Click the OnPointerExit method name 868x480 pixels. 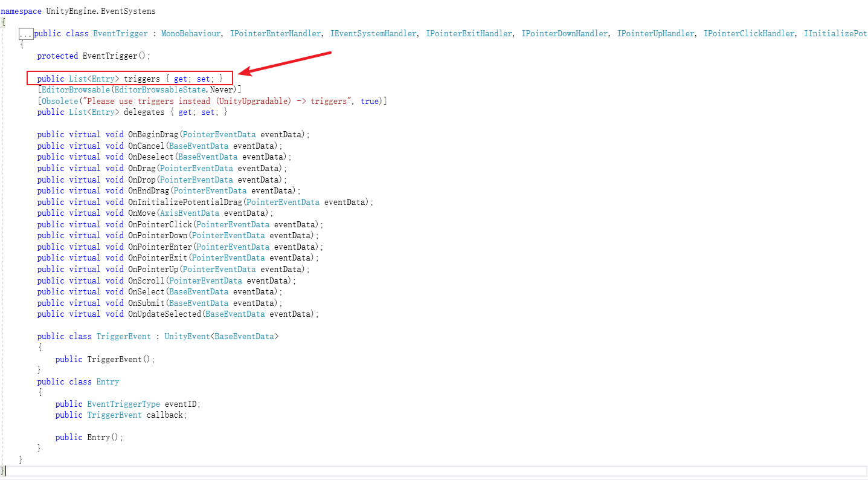click(158, 258)
